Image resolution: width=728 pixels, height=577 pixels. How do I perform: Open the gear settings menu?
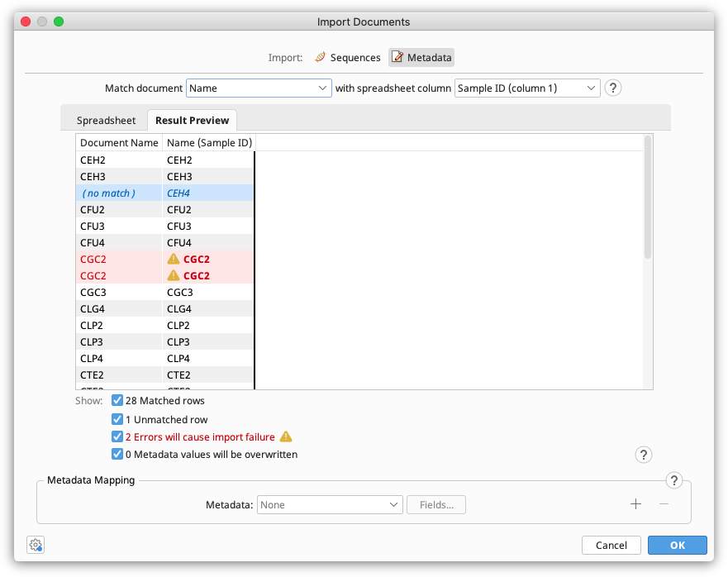(36, 545)
